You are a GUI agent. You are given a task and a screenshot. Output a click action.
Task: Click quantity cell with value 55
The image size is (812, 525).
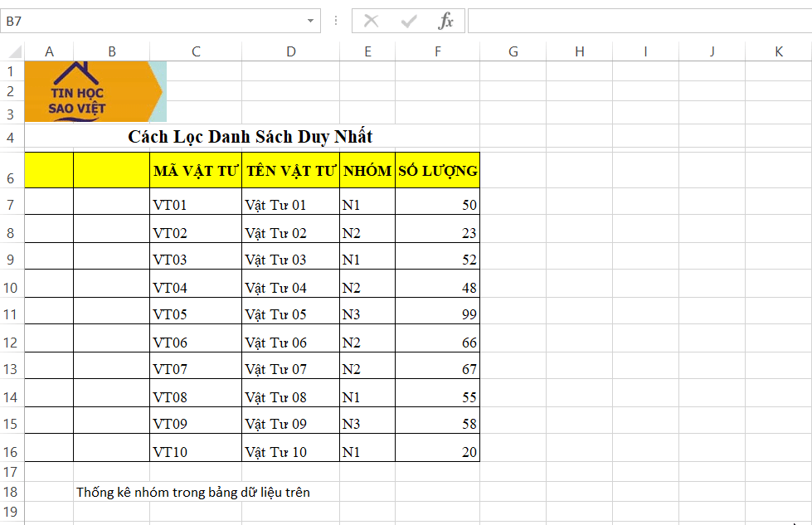(438, 393)
